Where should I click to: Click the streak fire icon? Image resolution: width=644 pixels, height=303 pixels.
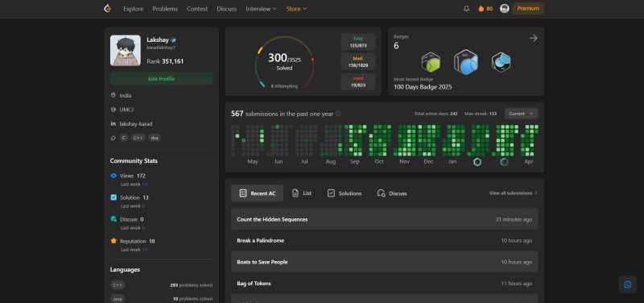481,9
